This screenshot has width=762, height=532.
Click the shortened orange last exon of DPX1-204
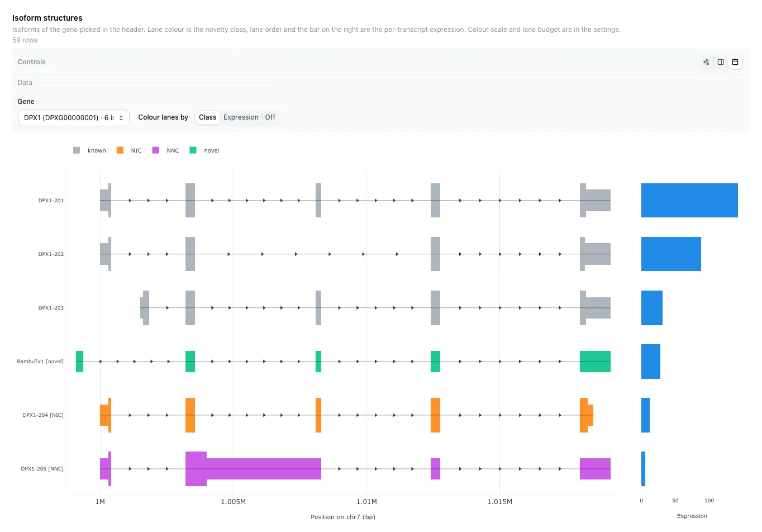pyautogui.click(x=587, y=415)
